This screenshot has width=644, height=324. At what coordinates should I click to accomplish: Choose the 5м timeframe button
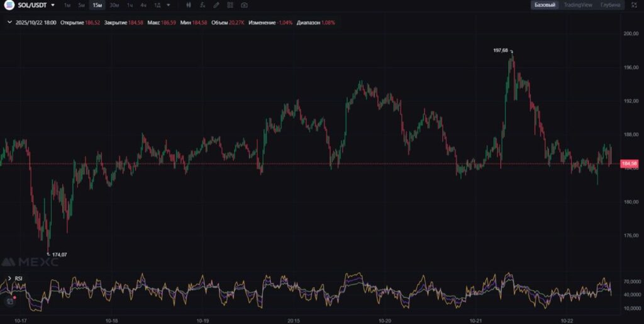tap(82, 5)
